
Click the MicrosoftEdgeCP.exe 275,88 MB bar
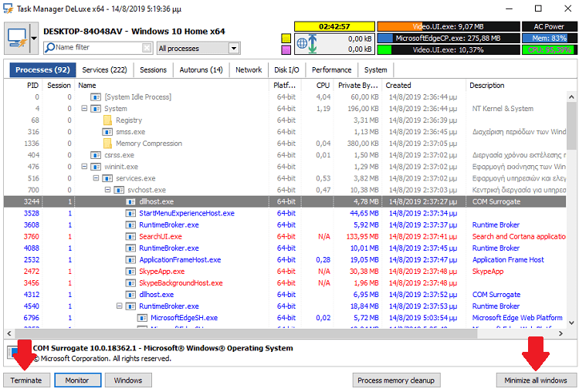pos(449,38)
